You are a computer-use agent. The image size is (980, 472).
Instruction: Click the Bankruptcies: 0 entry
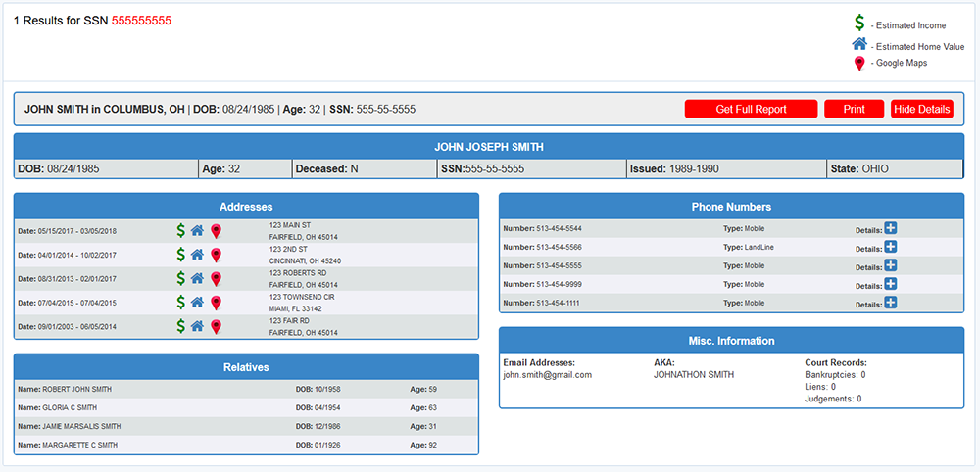835,375
